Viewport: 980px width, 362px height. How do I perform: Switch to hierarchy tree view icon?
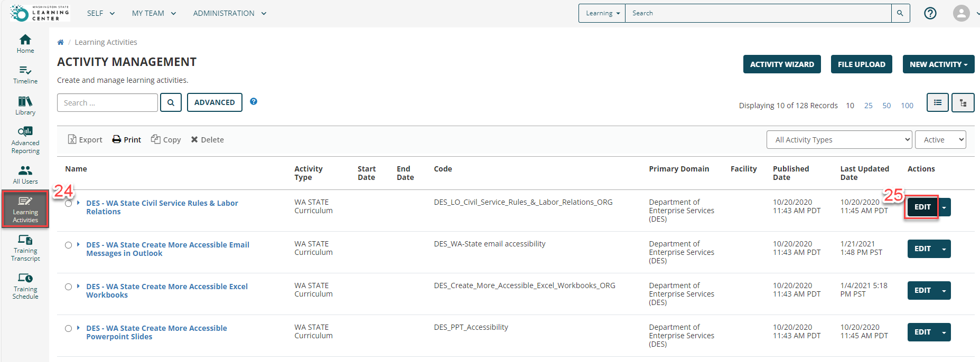(x=963, y=102)
